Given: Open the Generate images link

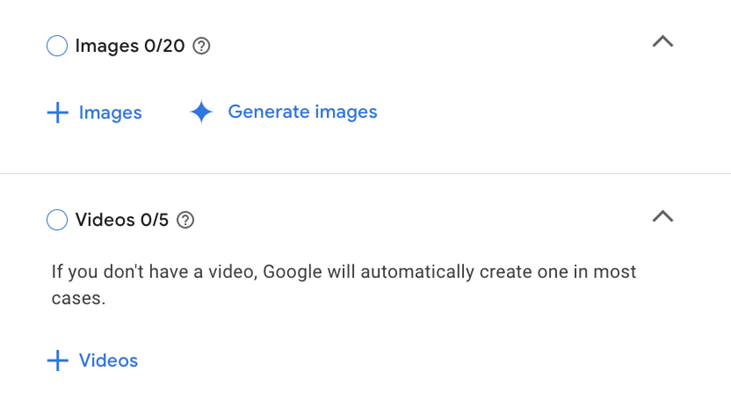Looking at the screenshot, I should pyautogui.click(x=302, y=112).
